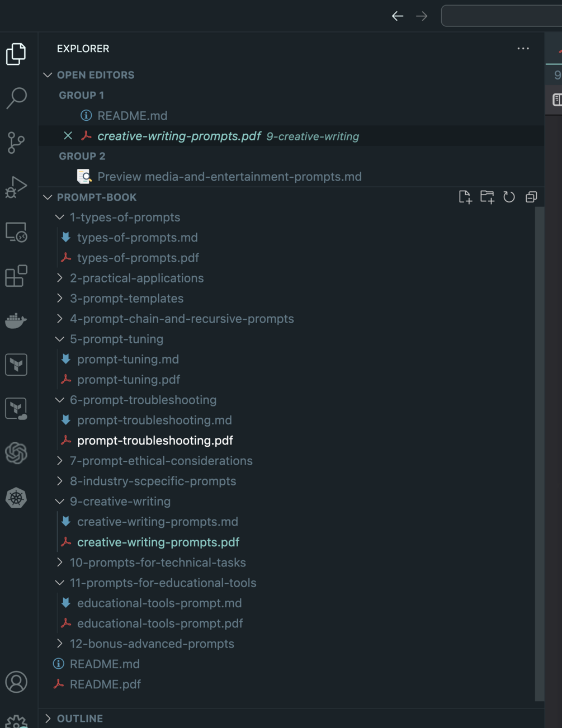Viewport: 562px width, 728px height.
Task: Collapse the OPEN EDITORS section
Action: (48, 75)
